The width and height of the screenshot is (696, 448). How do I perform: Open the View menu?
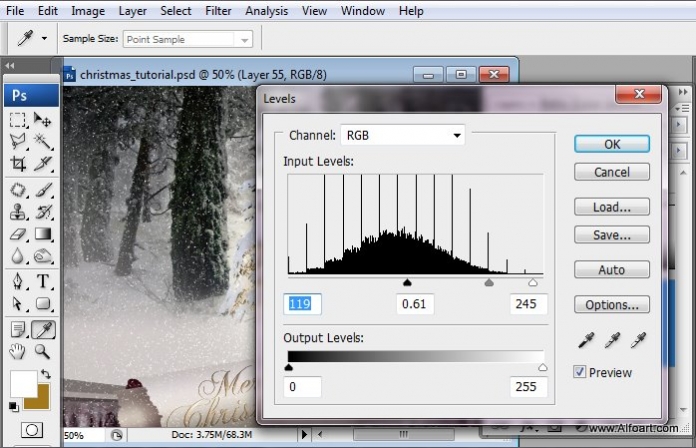[314, 11]
